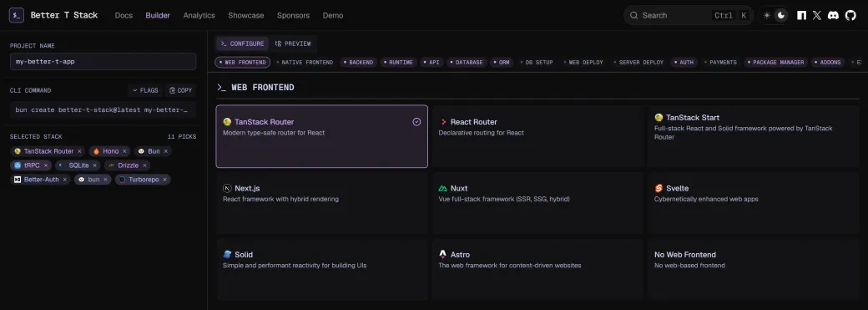Screen dimensions: 868x310
Task: Jump to Payments section
Action: coord(720,63)
